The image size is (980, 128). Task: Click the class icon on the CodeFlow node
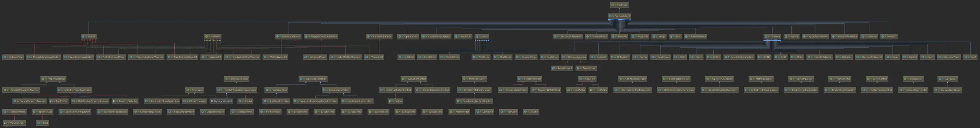click(x=581, y=79)
